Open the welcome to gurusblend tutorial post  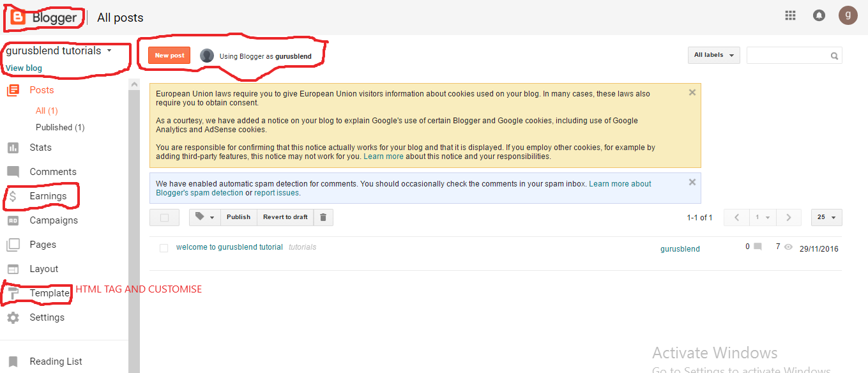coord(229,247)
